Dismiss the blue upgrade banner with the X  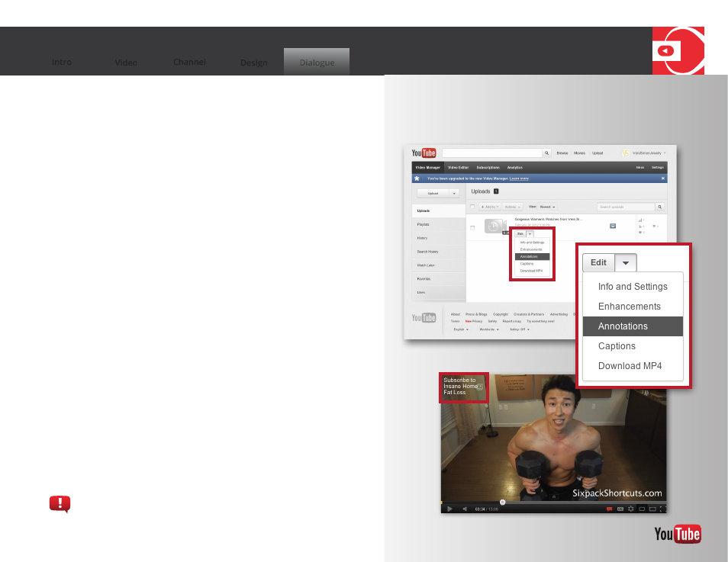[663, 178]
